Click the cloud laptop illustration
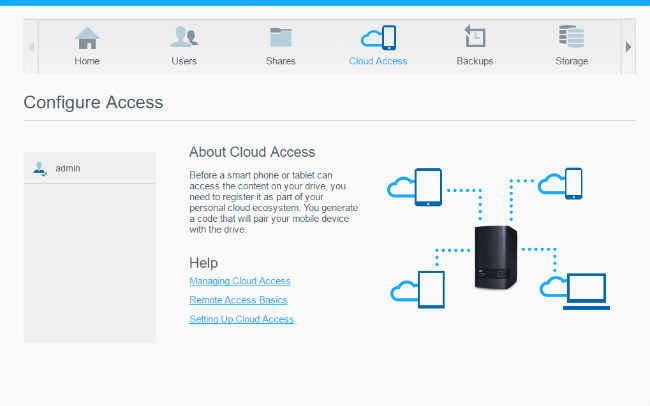The width and height of the screenshot is (650, 406). coord(575,292)
